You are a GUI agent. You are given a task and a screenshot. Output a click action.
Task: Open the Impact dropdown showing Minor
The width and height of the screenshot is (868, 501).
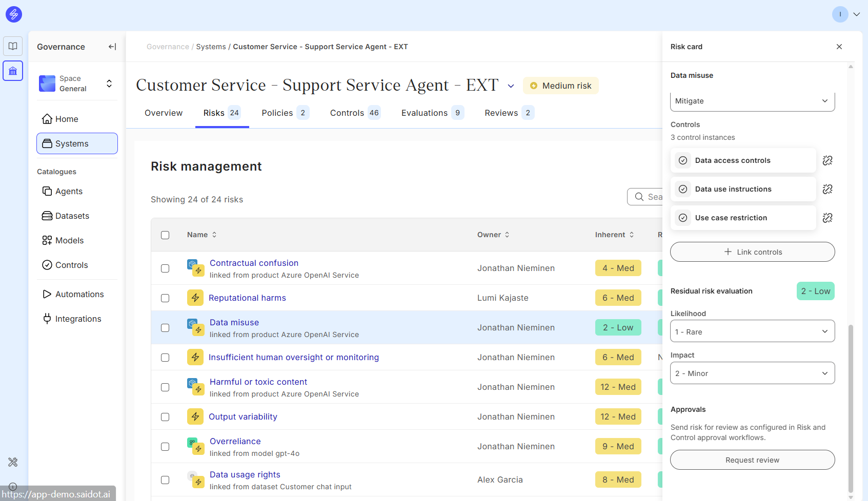pos(752,373)
